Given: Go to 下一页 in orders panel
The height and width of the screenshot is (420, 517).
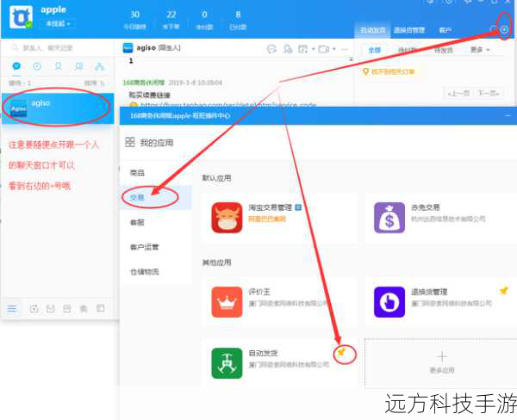Looking at the screenshot, I should pyautogui.click(x=489, y=94).
